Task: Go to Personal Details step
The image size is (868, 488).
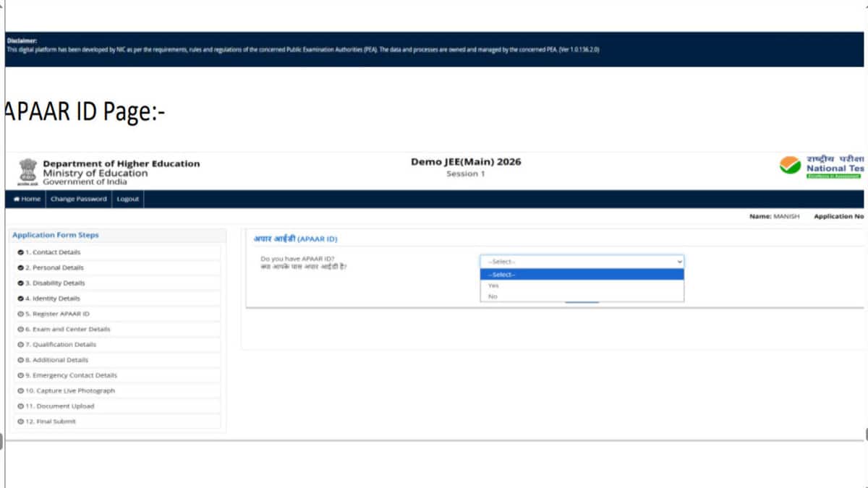Action: pyautogui.click(x=58, y=267)
